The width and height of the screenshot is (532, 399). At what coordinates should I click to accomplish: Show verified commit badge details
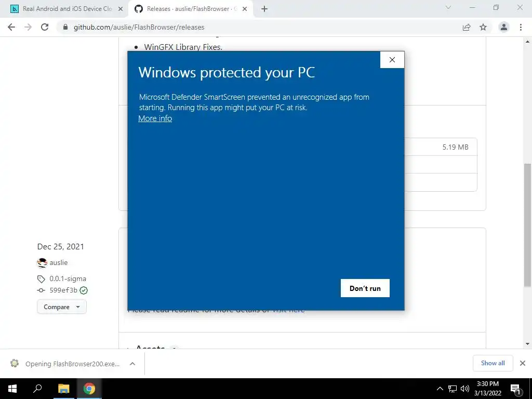(x=84, y=290)
